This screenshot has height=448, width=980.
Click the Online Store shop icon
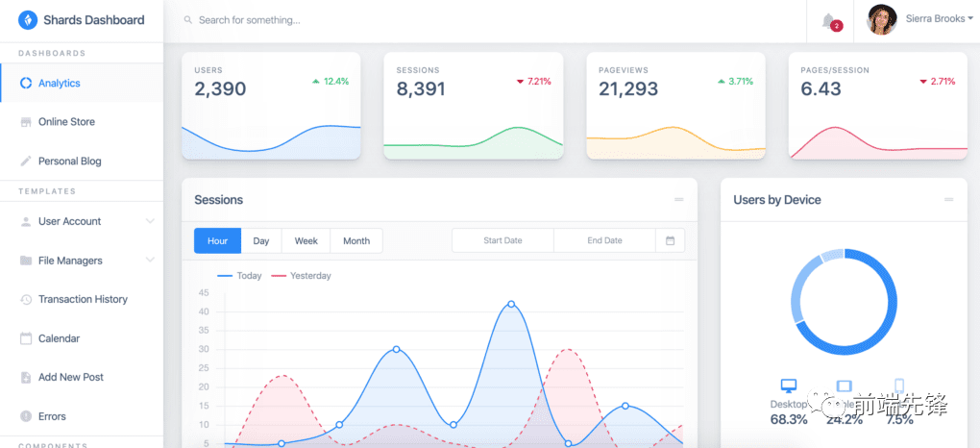coord(26,122)
